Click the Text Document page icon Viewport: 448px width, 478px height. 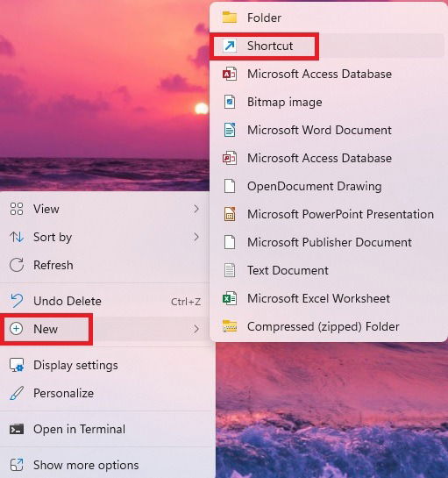tap(230, 270)
